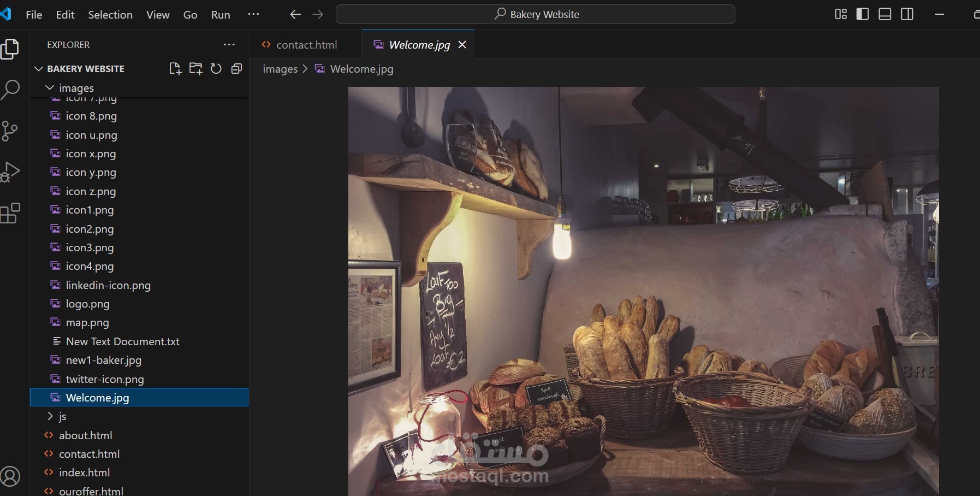Open the Edit menu
This screenshot has width=980, height=496.
tap(65, 15)
